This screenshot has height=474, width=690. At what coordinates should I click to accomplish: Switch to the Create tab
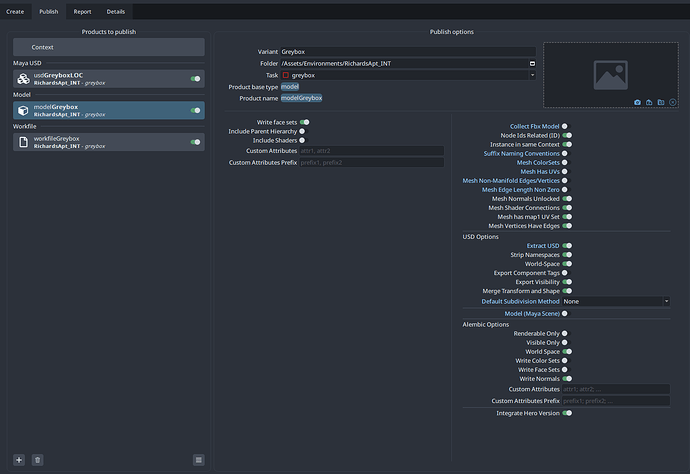tap(15, 12)
